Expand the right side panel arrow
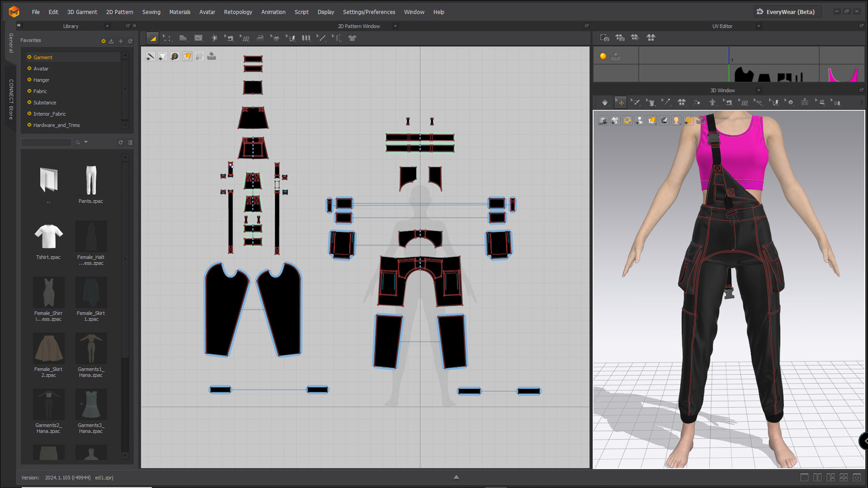The image size is (868, 488). pyautogui.click(x=864, y=441)
